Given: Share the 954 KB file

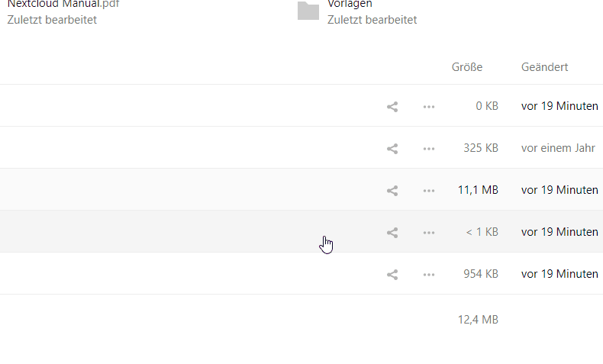Looking at the screenshot, I should pyautogui.click(x=392, y=275).
